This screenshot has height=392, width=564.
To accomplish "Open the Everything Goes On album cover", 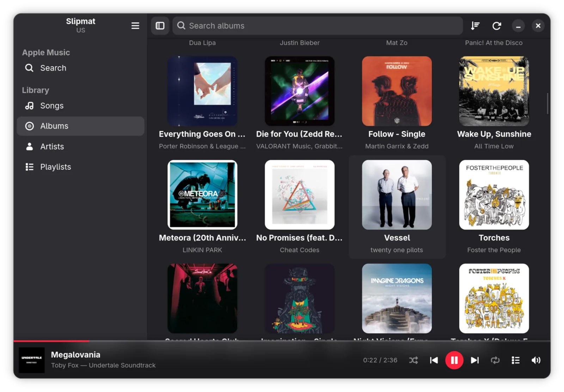I will pyautogui.click(x=202, y=91).
